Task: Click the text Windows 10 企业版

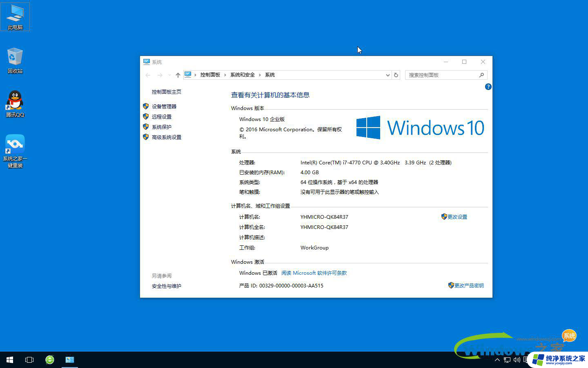Action: point(262,119)
